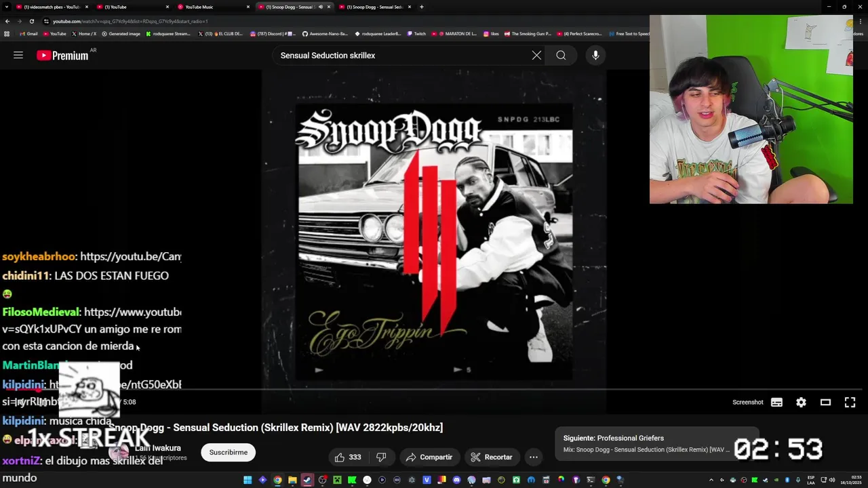
Task: Open Discord from the taskbar
Action: [456, 480]
